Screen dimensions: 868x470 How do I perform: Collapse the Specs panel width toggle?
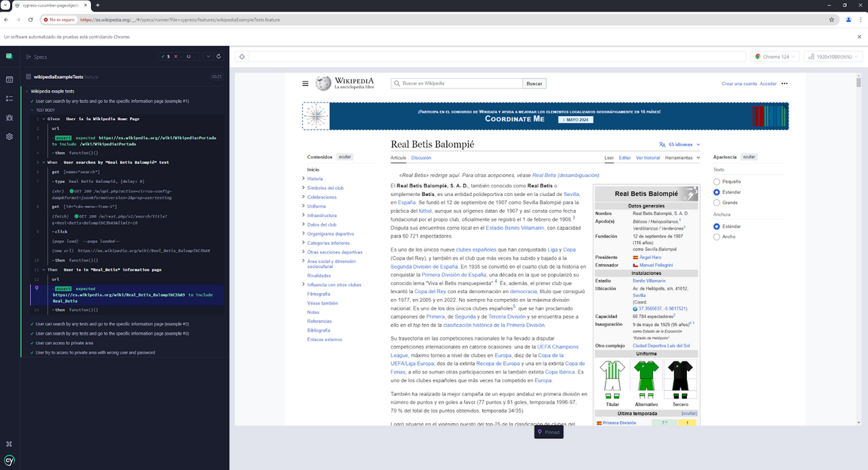coord(28,57)
